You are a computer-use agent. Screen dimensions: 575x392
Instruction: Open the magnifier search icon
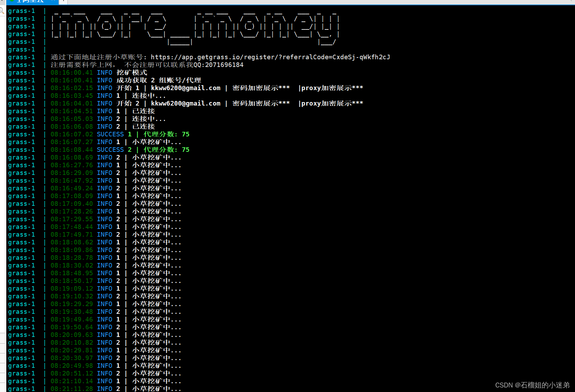tap(2, 11)
